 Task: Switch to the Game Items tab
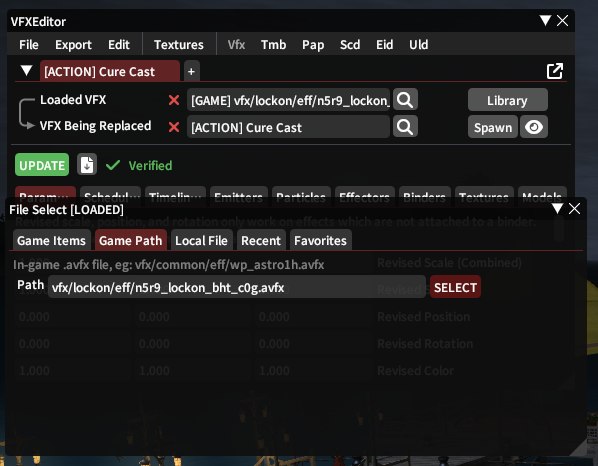[51, 240]
